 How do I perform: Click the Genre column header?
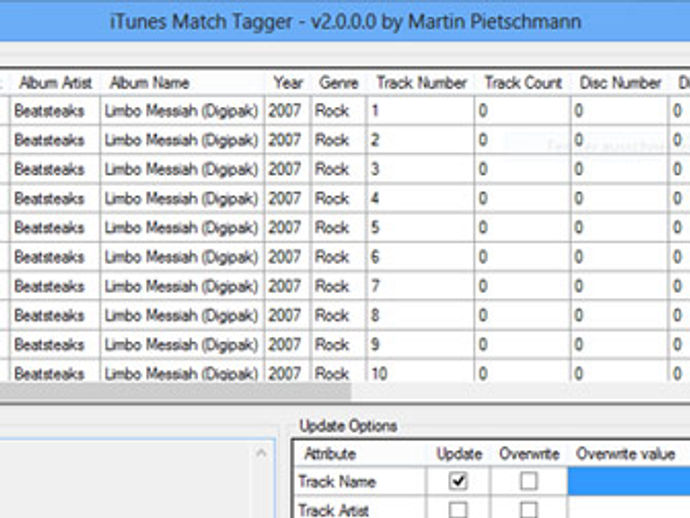pyautogui.click(x=338, y=82)
